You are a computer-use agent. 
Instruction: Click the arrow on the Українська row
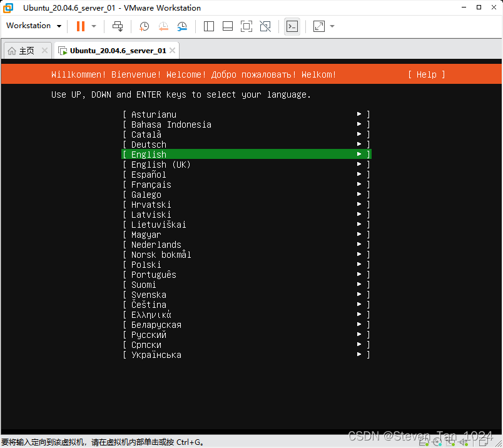coord(359,354)
